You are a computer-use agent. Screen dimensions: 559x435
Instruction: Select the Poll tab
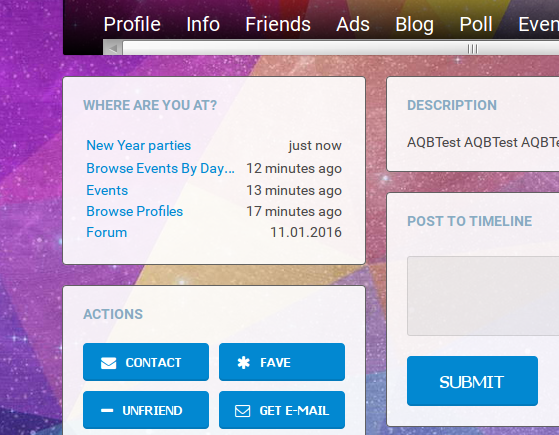(476, 24)
